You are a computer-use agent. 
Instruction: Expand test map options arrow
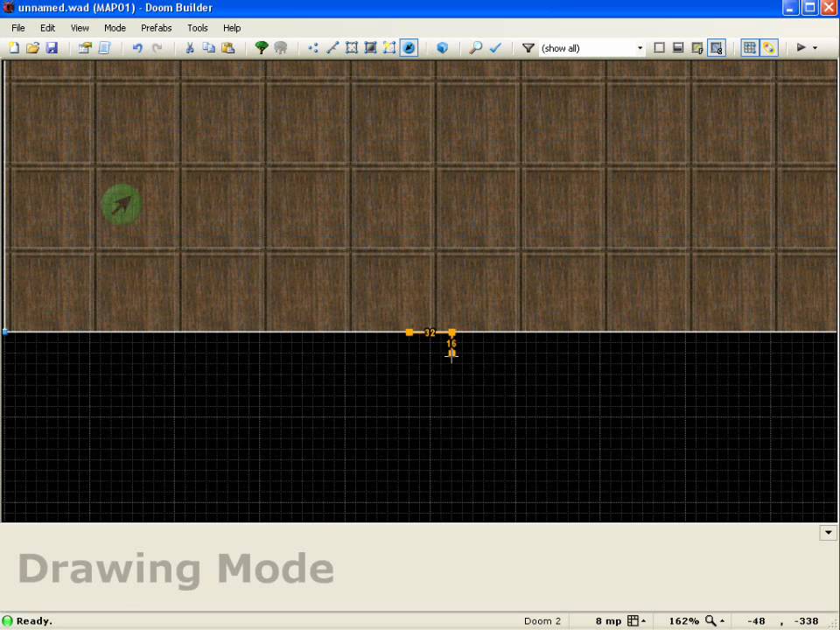[x=815, y=47]
